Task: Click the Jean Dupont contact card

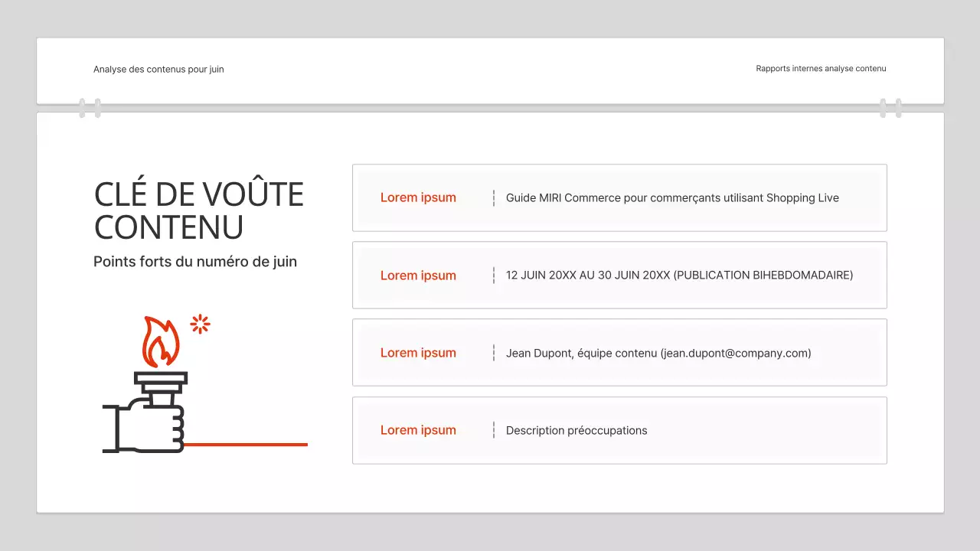Action: click(619, 353)
